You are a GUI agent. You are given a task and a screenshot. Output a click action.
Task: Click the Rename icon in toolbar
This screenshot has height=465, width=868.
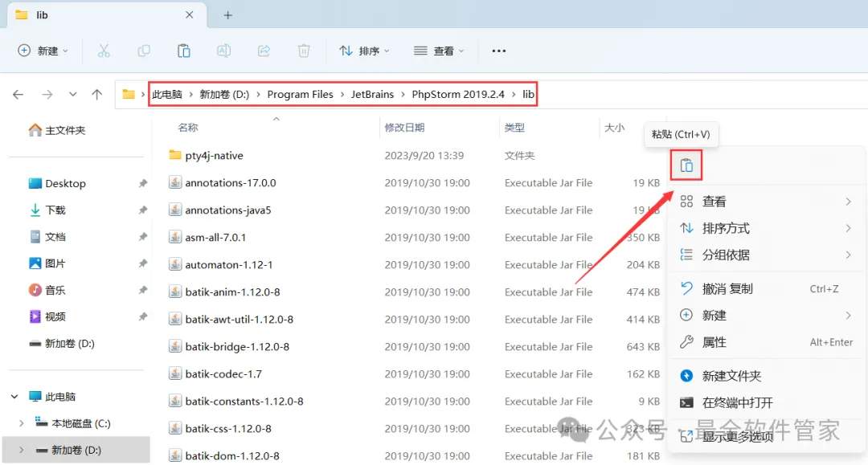(223, 51)
